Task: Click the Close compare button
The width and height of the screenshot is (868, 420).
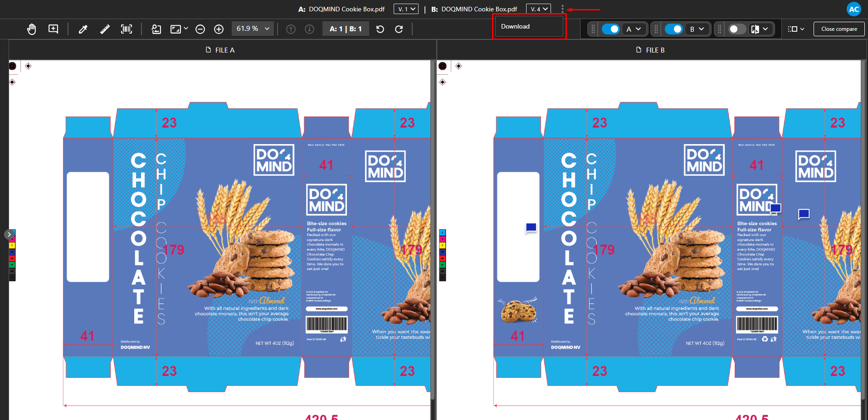Action: 839,29
